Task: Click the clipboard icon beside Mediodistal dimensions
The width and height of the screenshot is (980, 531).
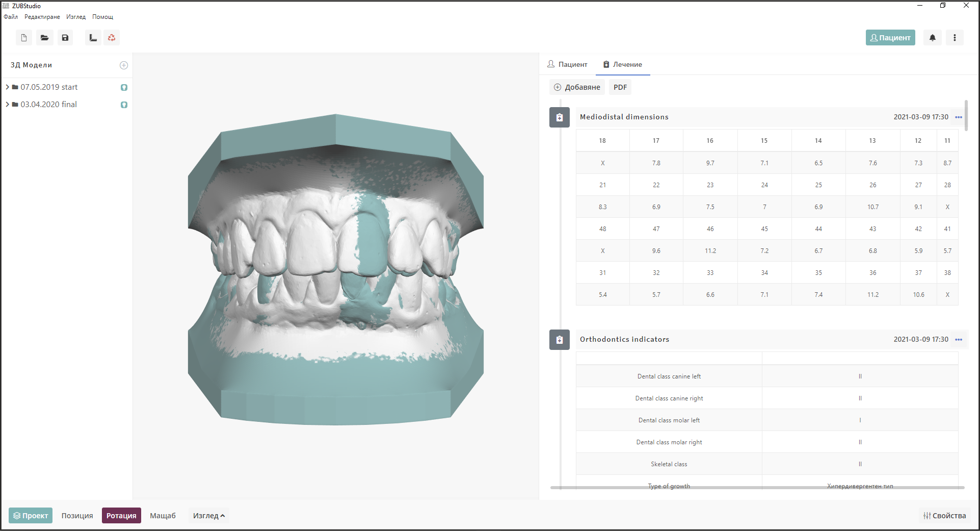Action: point(559,117)
